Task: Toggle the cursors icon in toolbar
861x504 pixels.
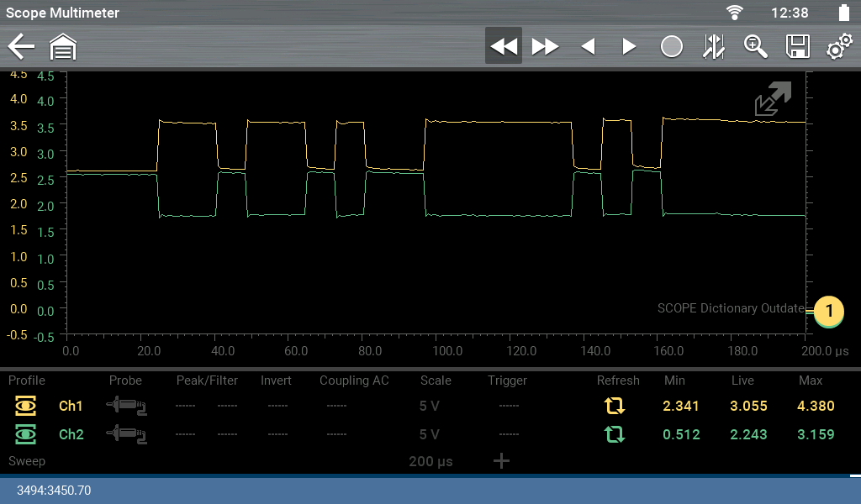Action: [713, 47]
